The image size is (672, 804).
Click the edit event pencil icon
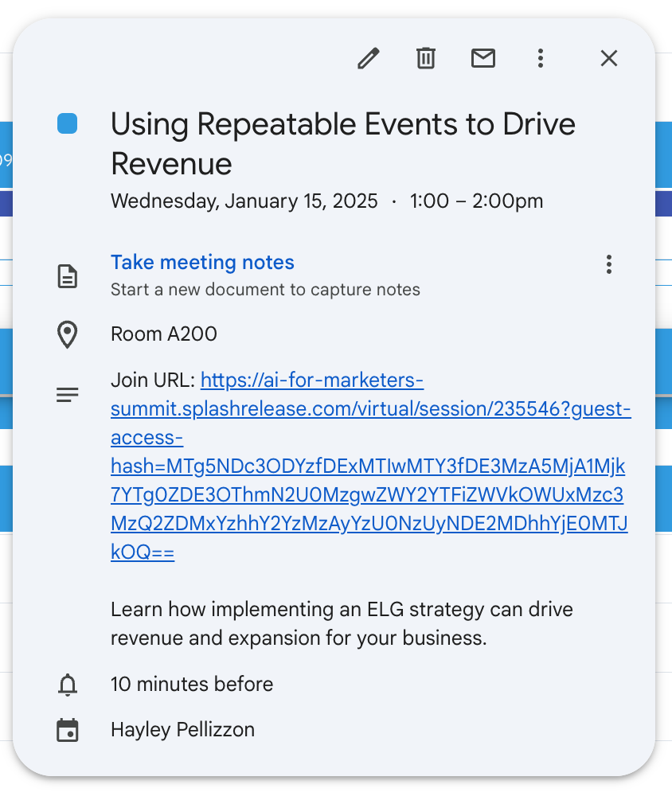[x=368, y=58]
